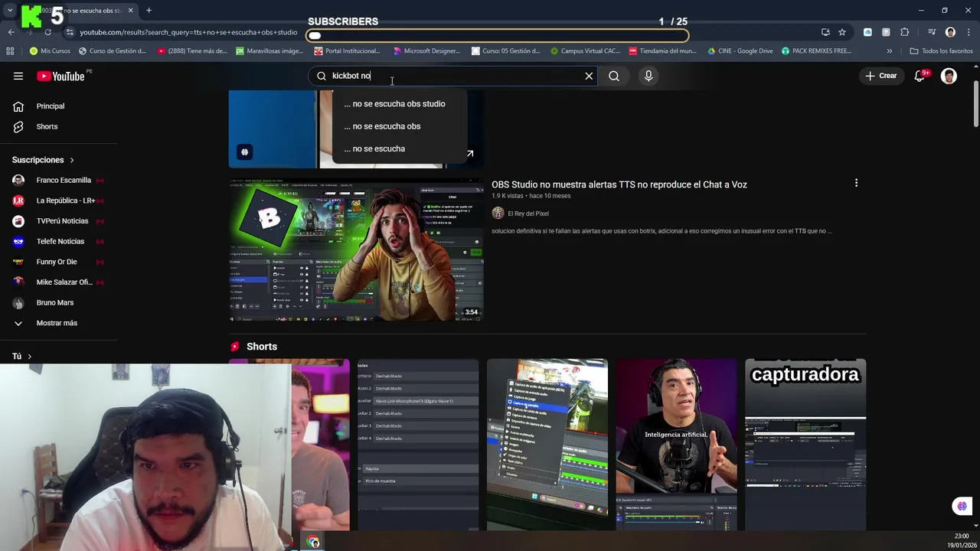
Task: Open the (2888) Tiene más de... bookmark
Action: pos(192,51)
